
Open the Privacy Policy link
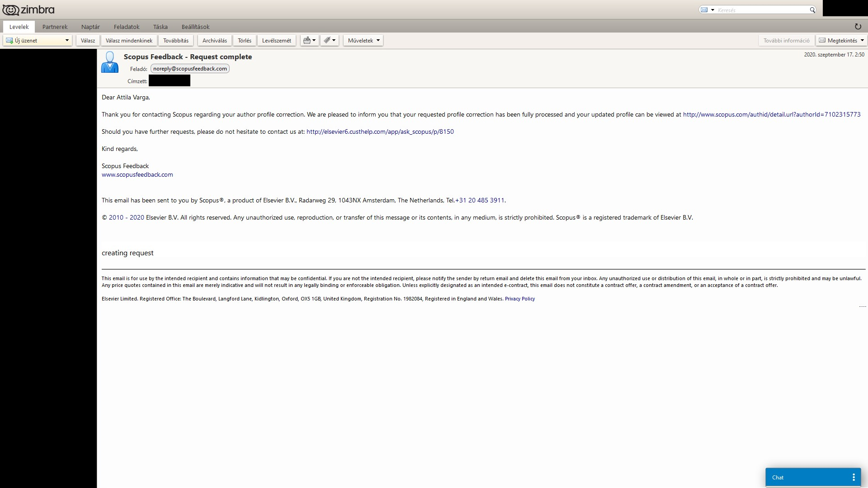coord(519,299)
